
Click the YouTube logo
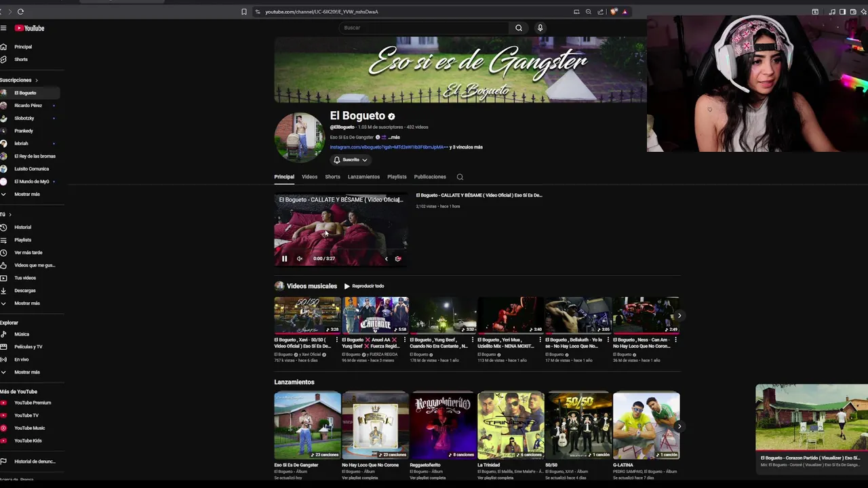(29, 28)
